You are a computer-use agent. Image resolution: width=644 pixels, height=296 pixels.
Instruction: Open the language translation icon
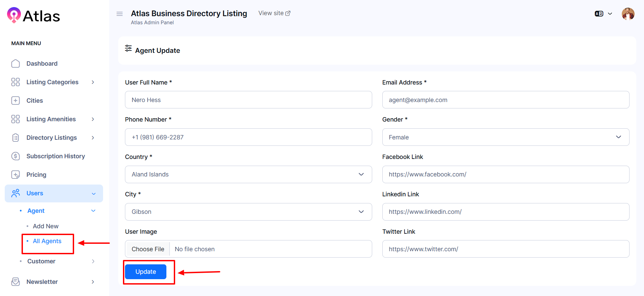click(599, 14)
